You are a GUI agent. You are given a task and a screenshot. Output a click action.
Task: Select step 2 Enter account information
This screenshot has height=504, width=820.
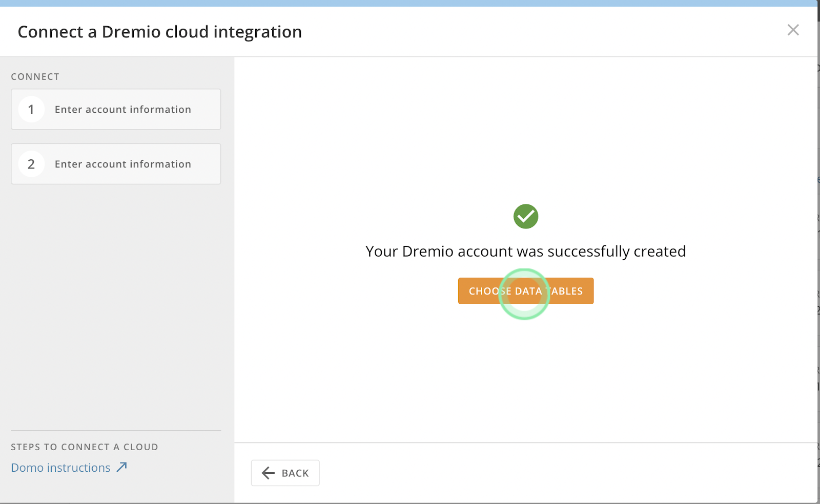[116, 164]
